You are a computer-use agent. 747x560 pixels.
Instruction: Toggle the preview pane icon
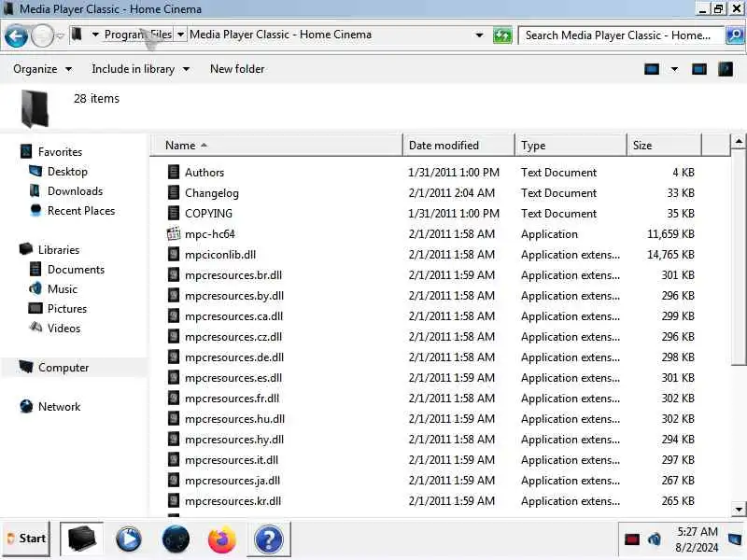coord(698,69)
